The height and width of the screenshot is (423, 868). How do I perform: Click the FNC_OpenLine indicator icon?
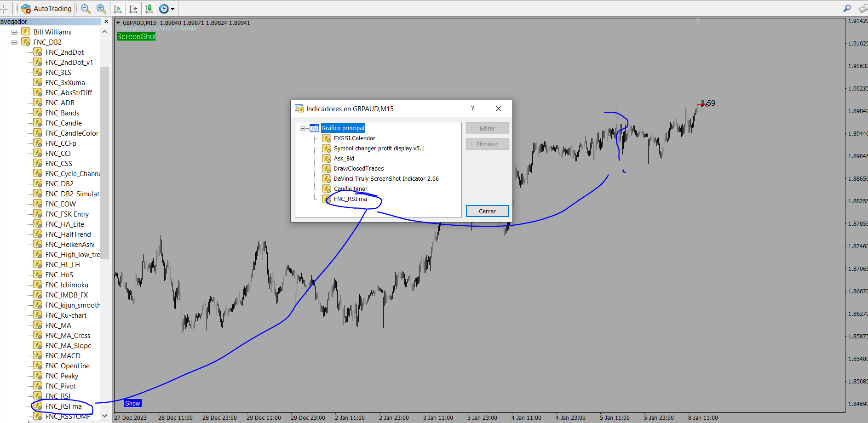click(x=38, y=366)
